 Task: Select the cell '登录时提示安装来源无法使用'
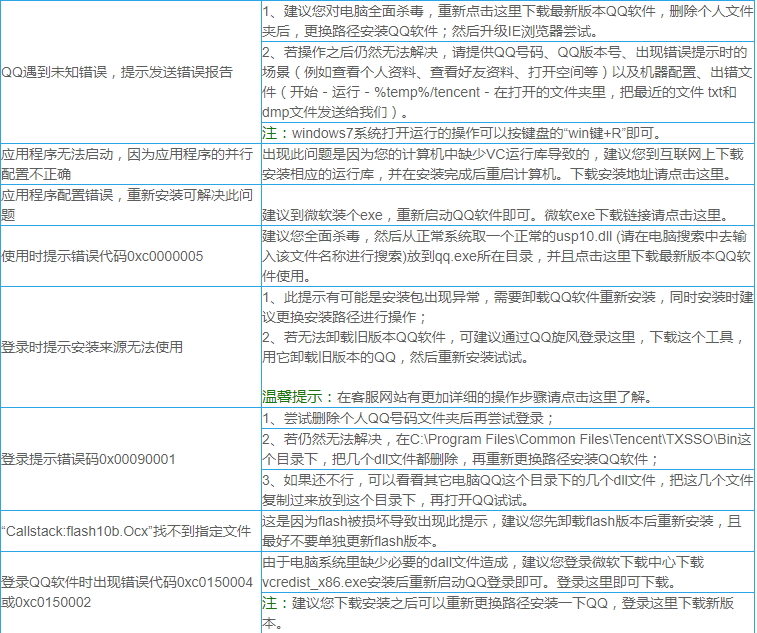tap(130, 347)
